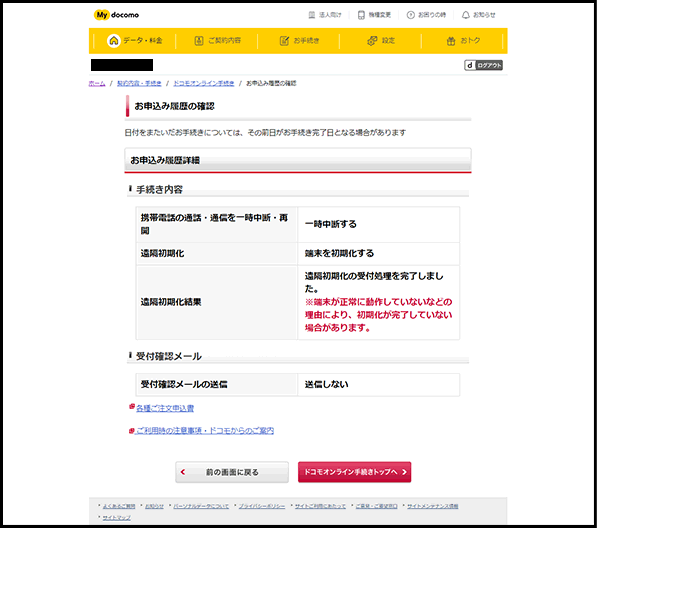
Task: Click the My docomo logo
Action: [119, 15]
